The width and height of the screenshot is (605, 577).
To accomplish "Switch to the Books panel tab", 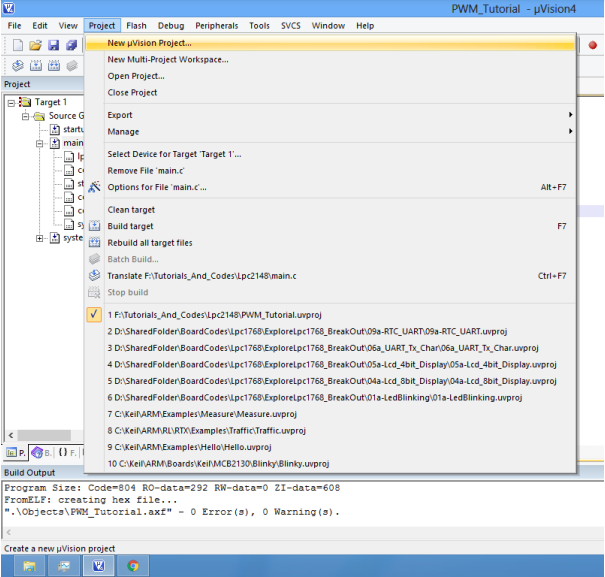I will click(x=40, y=453).
